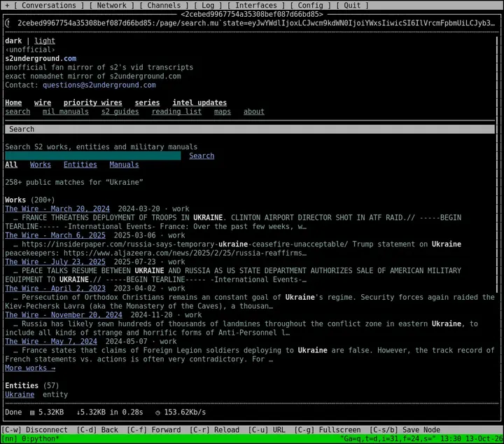Open reading list link
Screen dimensions: 504x444
(x=176, y=111)
